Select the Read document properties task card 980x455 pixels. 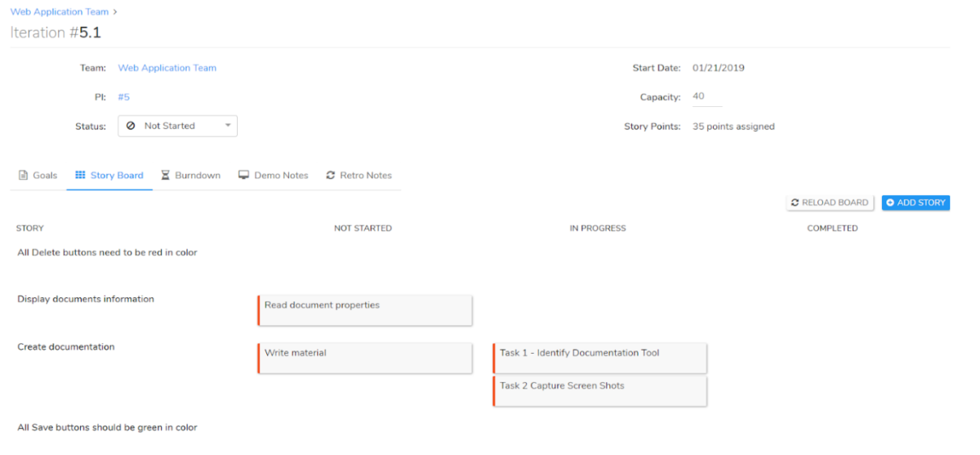pos(365,310)
